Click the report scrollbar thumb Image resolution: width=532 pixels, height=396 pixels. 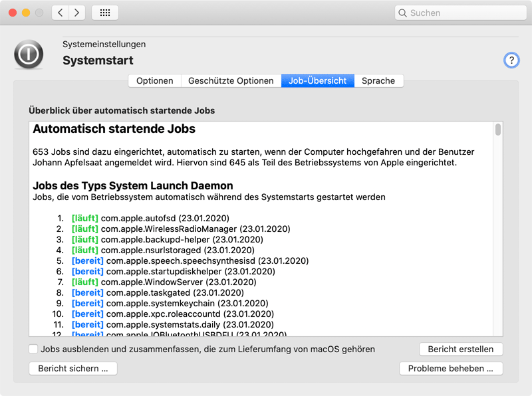pyautogui.click(x=497, y=130)
